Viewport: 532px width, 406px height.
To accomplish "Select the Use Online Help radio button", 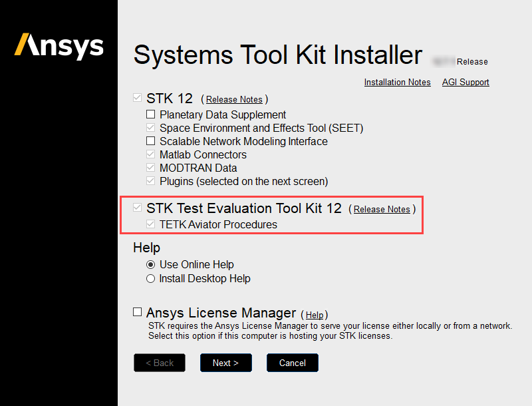I will (151, 264).
